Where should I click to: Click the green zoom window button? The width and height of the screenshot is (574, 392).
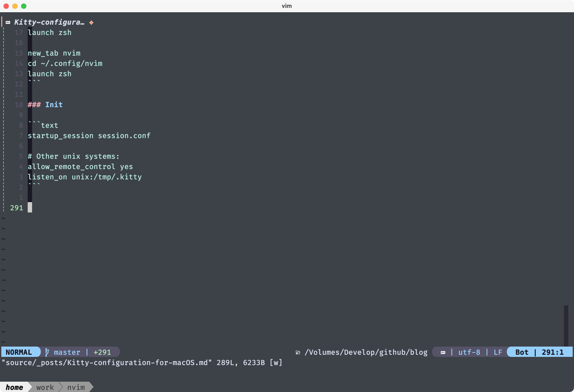click(x=24, y=6)
